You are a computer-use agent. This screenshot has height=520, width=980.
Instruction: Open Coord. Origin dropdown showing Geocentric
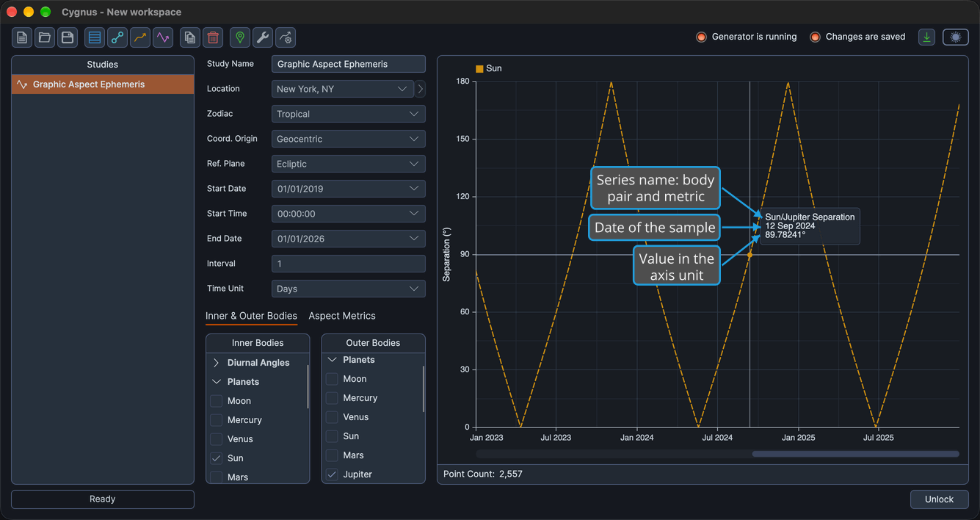[349, 139]
